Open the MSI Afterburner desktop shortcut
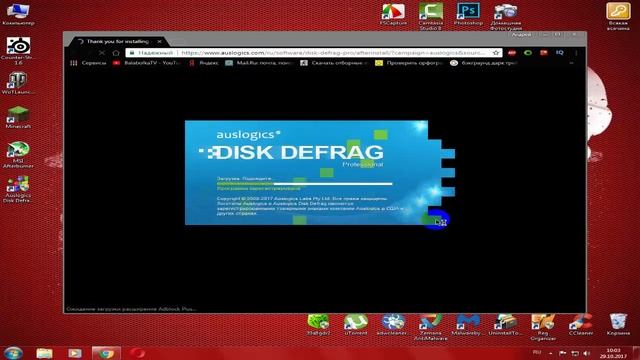640x360 pixels. tap(18, 155)
